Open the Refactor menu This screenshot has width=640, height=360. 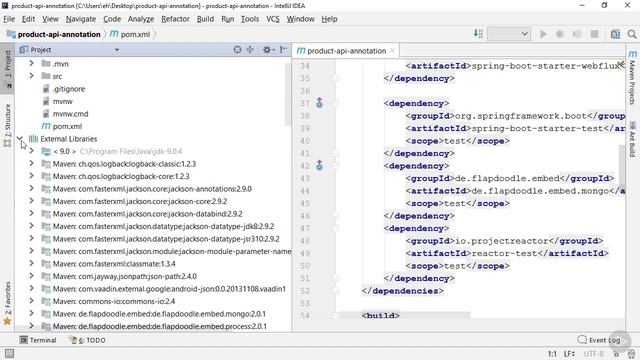coord(175,19)
